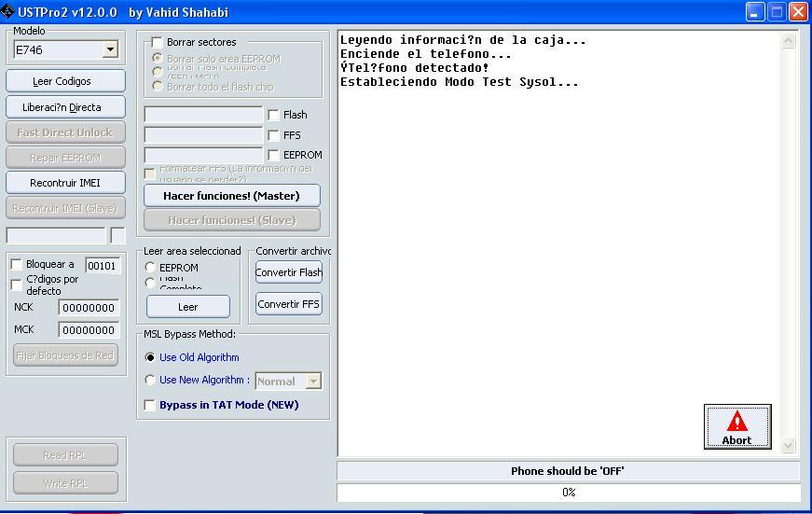812x514 pixels.
Task: Click the Repair EEPROM button
Action: tap(65, 158)
